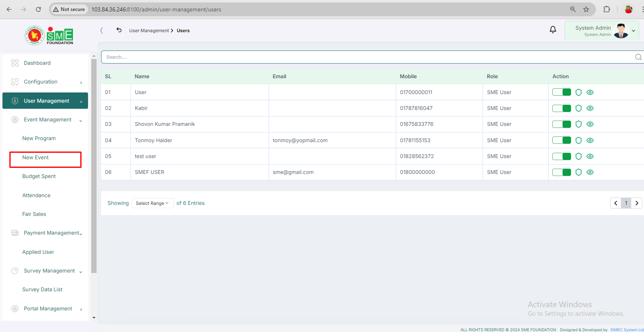The height and width of the screenshot is (332, 644).
Task: Click the Portal Management icon
Action: click(15, 309)
